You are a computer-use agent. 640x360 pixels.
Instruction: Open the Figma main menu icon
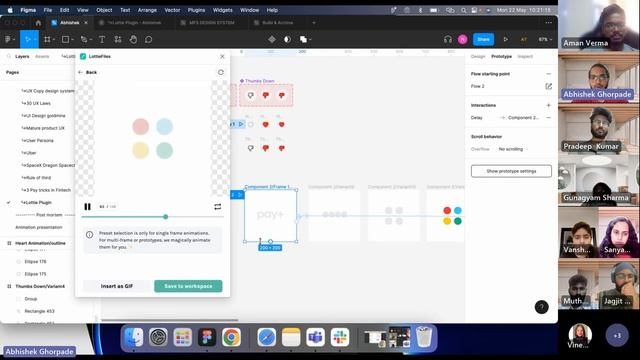click(8, 40)
